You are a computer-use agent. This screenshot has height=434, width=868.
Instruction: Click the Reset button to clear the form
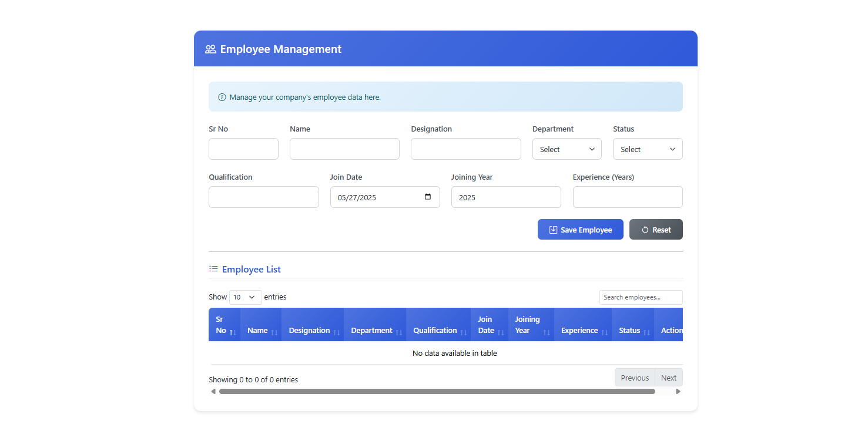[x=656, y=229]
